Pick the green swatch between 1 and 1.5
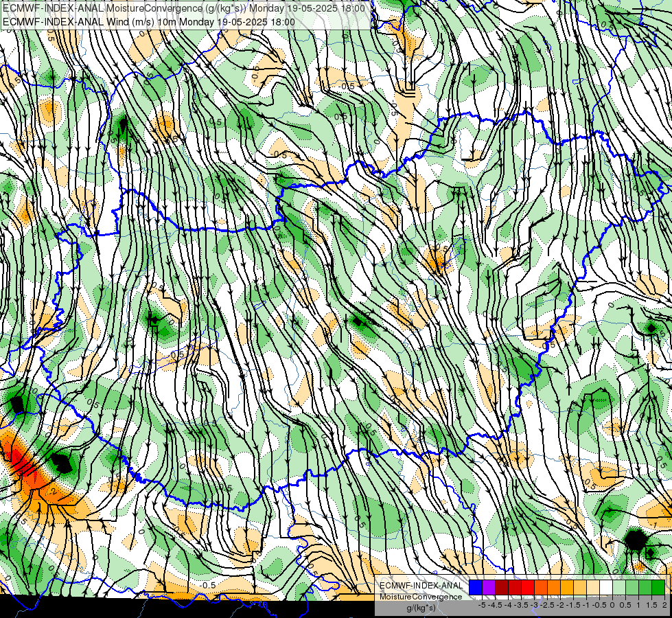The image size is (672, 618). (x=645, y=588)
